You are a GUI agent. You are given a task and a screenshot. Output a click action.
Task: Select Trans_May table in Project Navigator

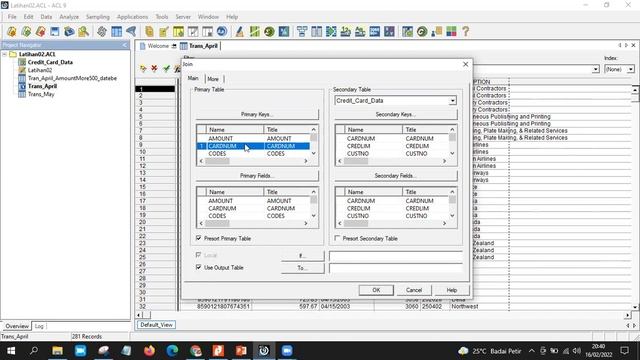pos(41,94)
